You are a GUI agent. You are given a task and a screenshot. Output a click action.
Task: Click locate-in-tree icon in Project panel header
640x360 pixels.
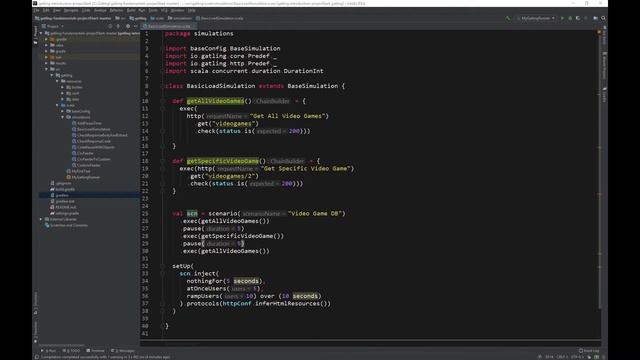click(110, 26)
